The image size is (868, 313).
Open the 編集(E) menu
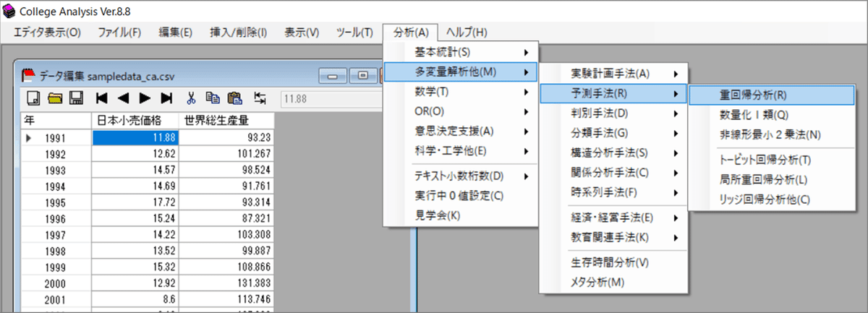click(x=176, y=33)
